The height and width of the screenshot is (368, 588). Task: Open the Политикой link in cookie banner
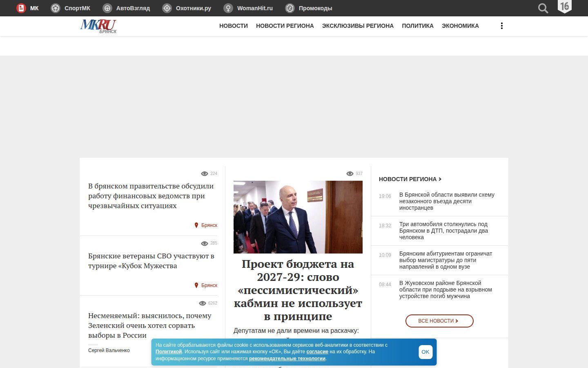pyautogui.click(x=169, y=352)
